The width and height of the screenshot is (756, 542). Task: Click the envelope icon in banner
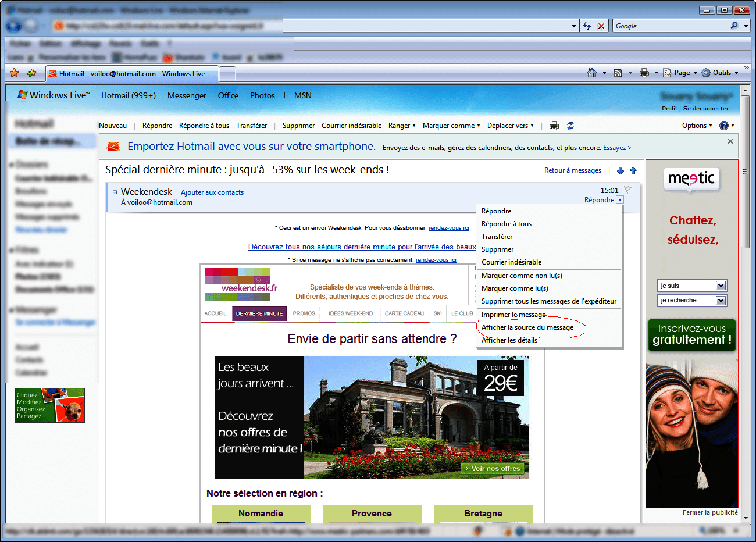[114, 147]
